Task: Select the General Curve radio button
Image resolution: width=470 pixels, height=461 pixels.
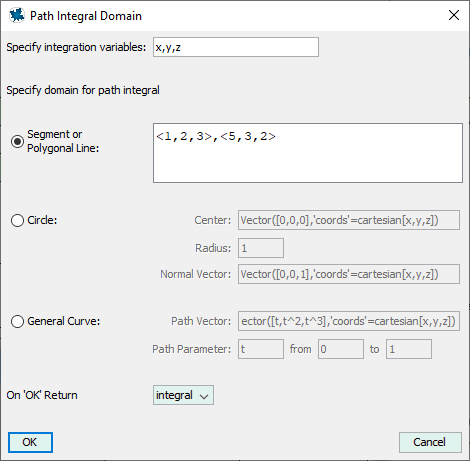Action: [17, 321]
